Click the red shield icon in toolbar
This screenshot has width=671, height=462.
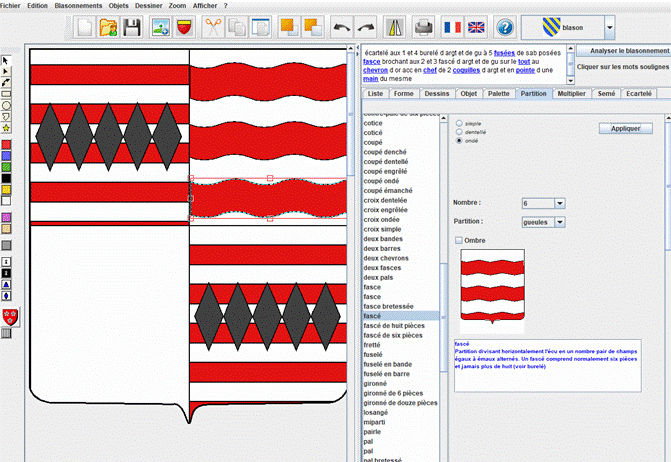pos(184,28)
